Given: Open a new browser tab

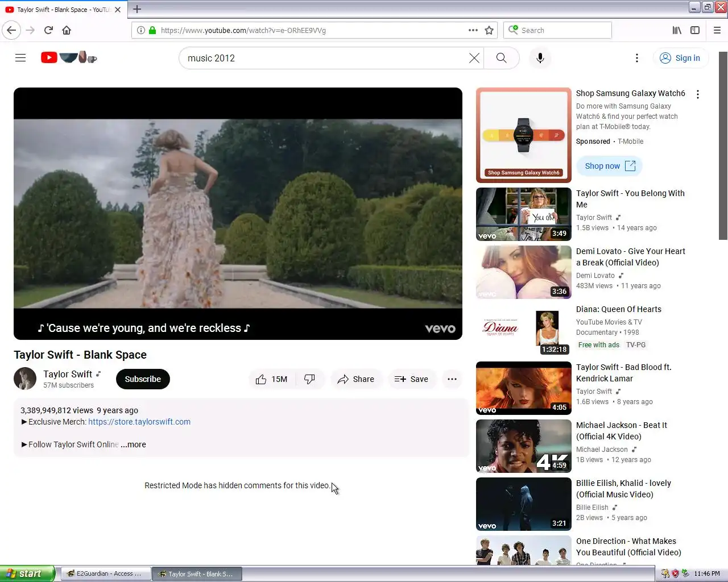Looking at the screenshot, I should pyautogui.click(x=137, y=9).
